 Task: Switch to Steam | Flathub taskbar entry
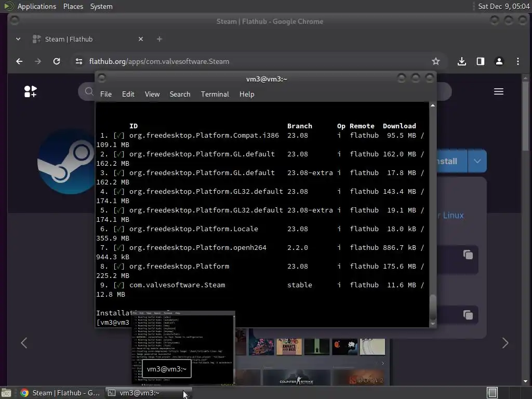[60, 393]
